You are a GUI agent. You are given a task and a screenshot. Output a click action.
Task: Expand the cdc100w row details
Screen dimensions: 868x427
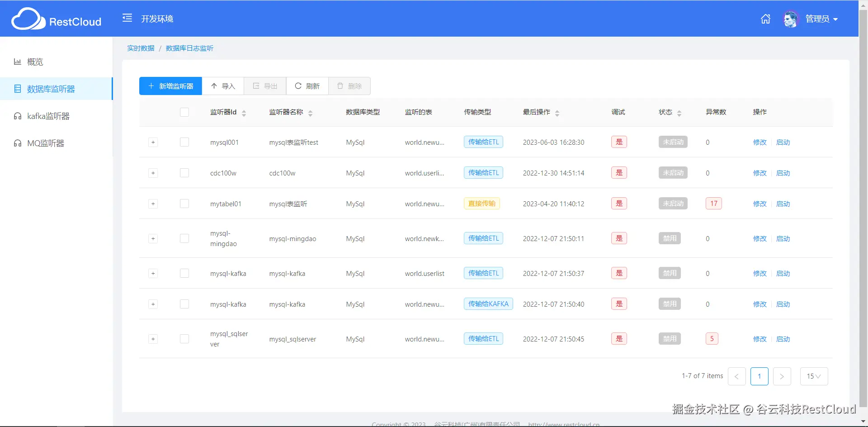(153, 173)
